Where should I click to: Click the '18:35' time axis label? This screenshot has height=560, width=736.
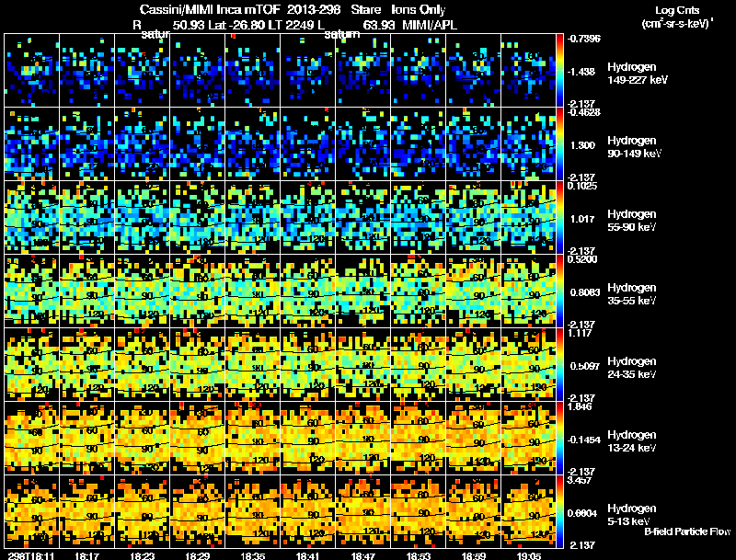point(252,555)
